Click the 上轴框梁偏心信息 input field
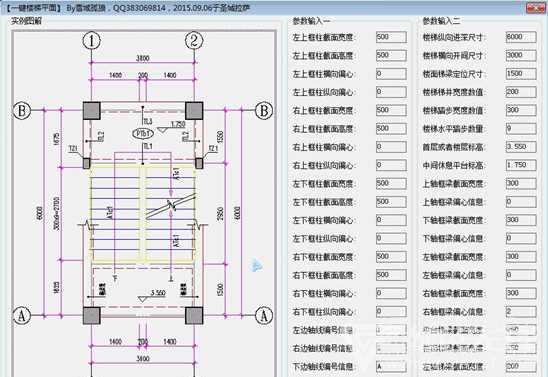The height and width of the screenshot is (377, 548). tap(521, 202)
